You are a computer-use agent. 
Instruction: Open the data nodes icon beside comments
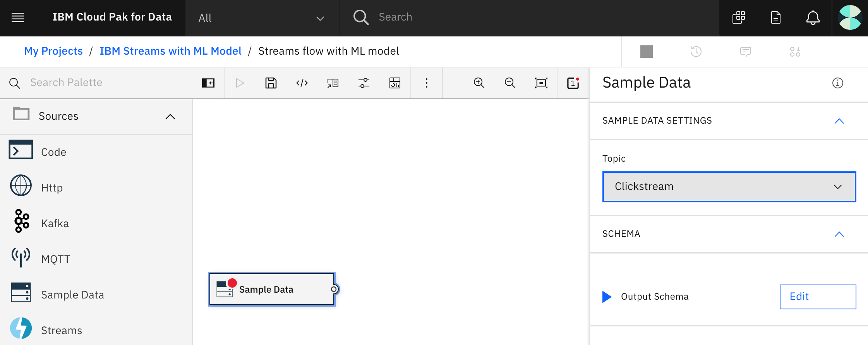click(x=795, y=52)
